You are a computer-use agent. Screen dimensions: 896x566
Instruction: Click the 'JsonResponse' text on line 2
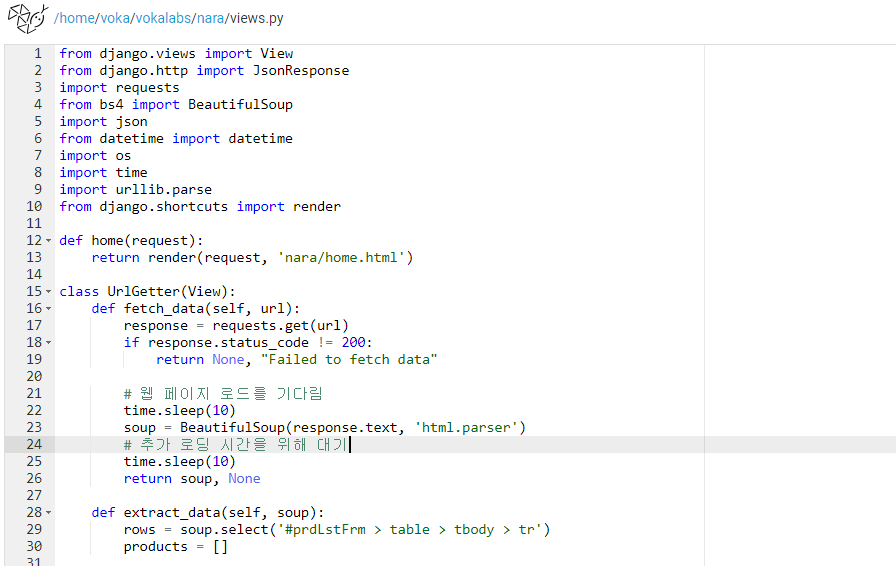click(301, 71)
